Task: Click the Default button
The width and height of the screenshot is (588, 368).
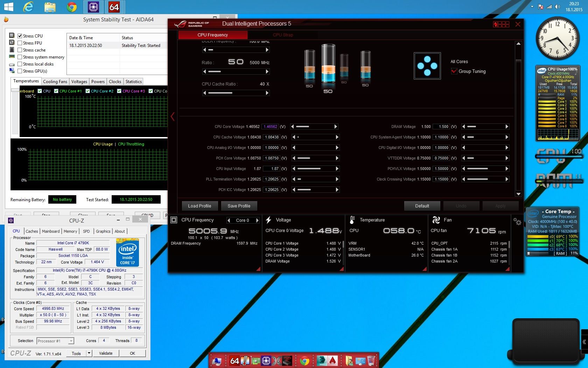Action: click(422, 206)
